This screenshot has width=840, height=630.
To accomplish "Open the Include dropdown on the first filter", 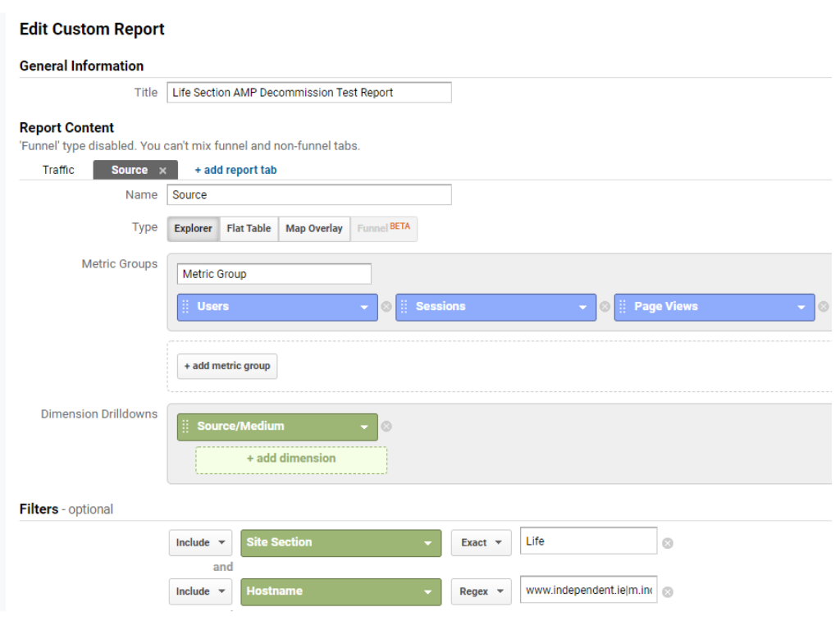I will (x=199, y=542).
